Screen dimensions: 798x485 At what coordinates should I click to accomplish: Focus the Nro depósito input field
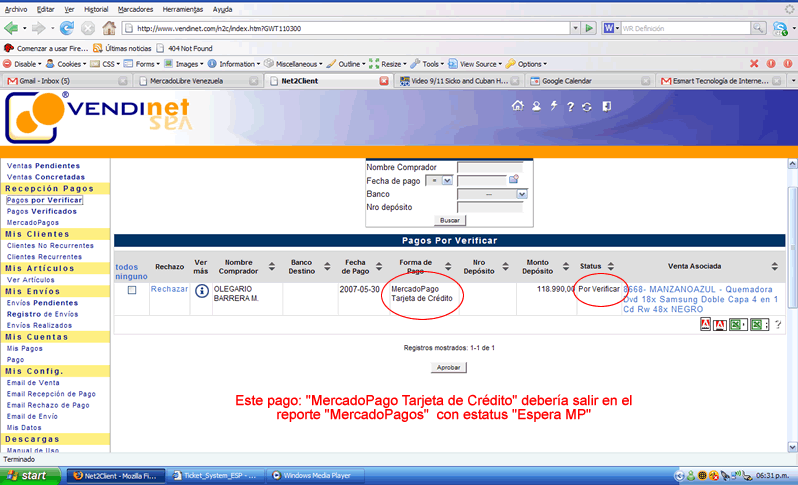490,207
